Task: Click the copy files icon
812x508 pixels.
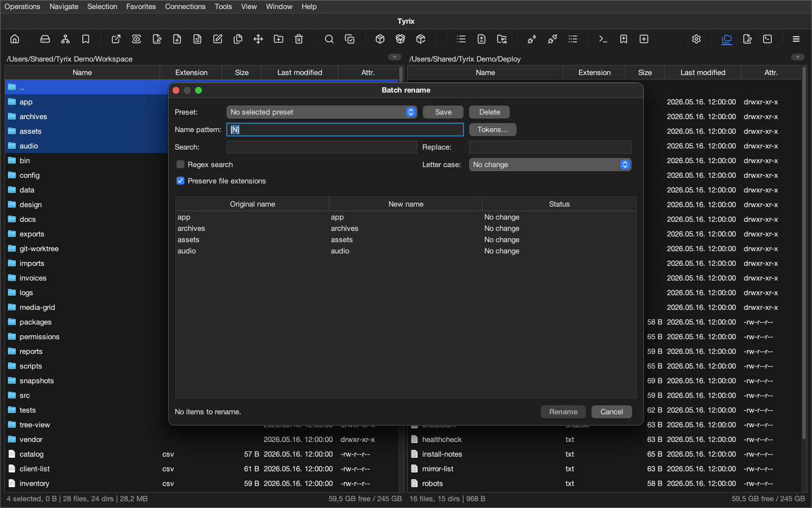Action: tap(238, 39)
